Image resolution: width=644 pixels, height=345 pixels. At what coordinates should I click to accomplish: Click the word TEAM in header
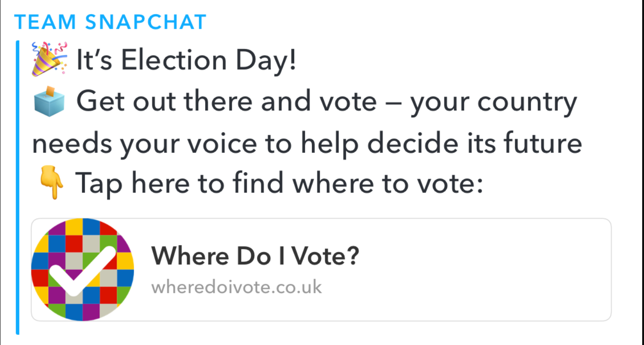[45, 22]
